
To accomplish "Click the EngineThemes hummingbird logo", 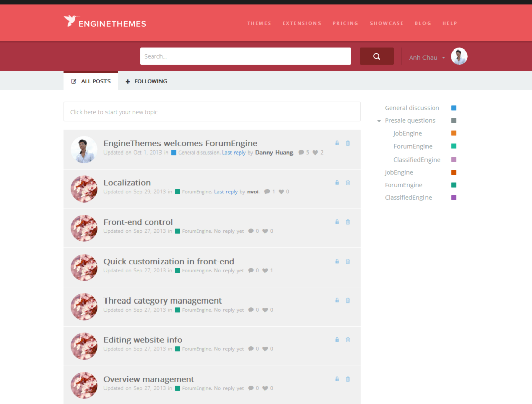I will click(70, 21).
